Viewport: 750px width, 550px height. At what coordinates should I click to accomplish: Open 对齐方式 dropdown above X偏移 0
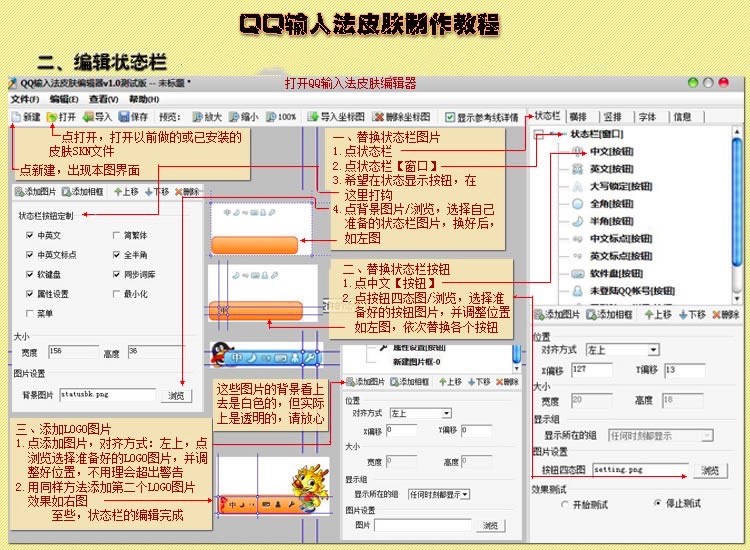421,413
